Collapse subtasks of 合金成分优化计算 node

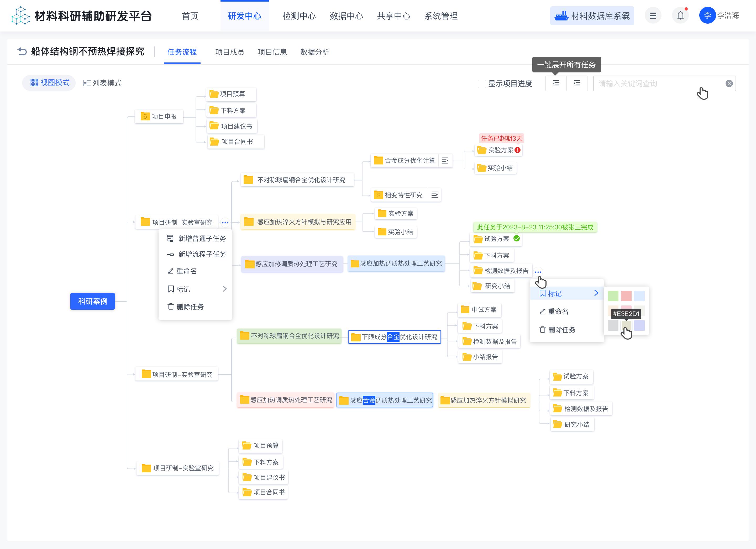coord(446,161)
